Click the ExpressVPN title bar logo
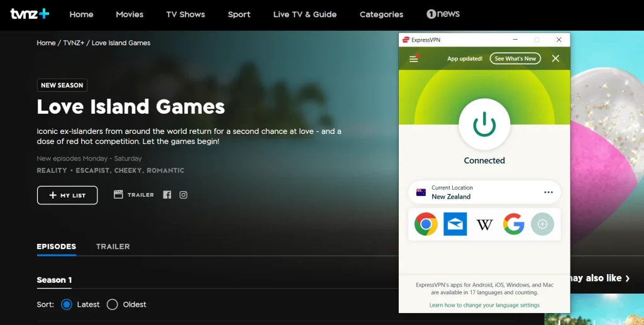The image size is (644, 325). tap(406, 40)
